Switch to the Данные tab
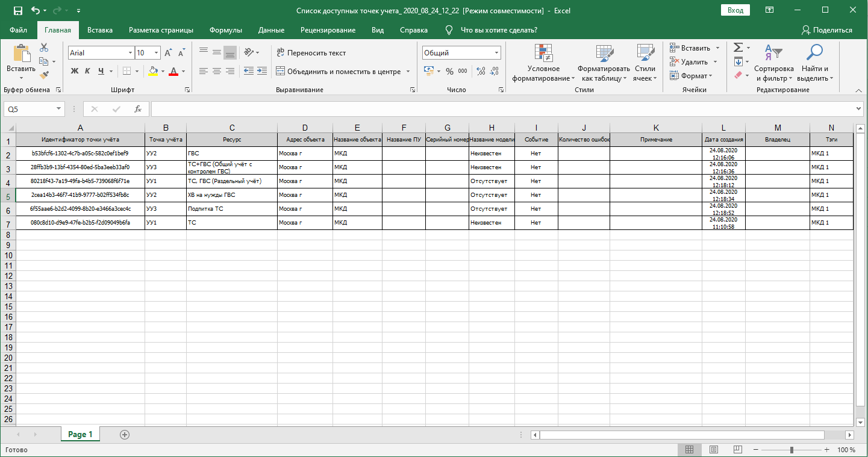The image size is (868, 457). tap(271, 30)
